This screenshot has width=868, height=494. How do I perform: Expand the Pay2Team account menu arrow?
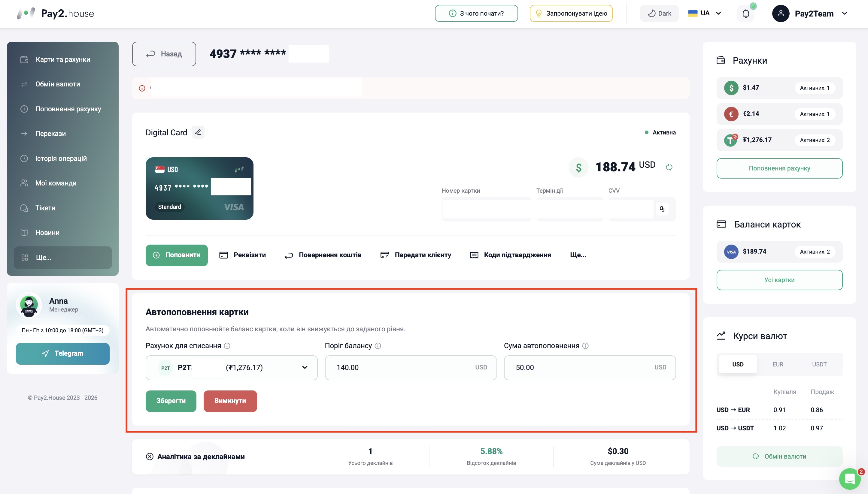coord(845,14)
